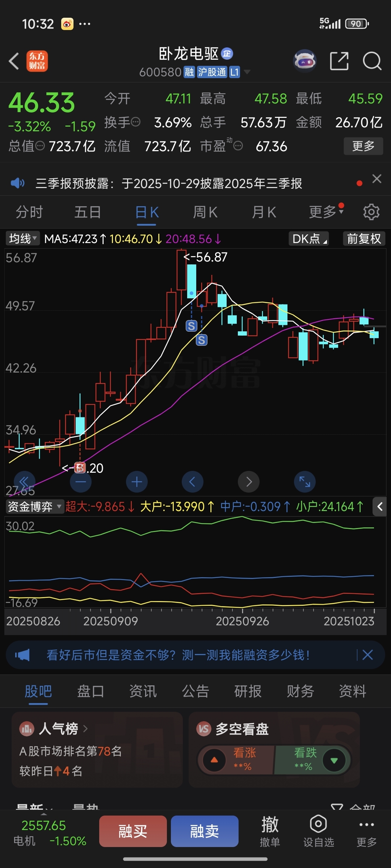Image resolution: width=391 pixels, height=868 pixels.
Task: Open chart settings gear icon
Action: (x=371, y=212)
